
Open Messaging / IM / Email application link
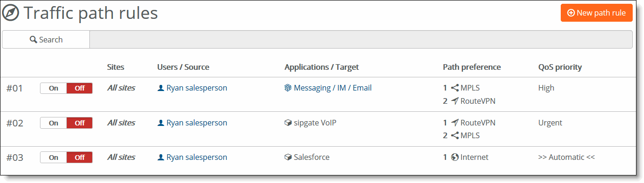pyautogui.click(x=333, y=88)
